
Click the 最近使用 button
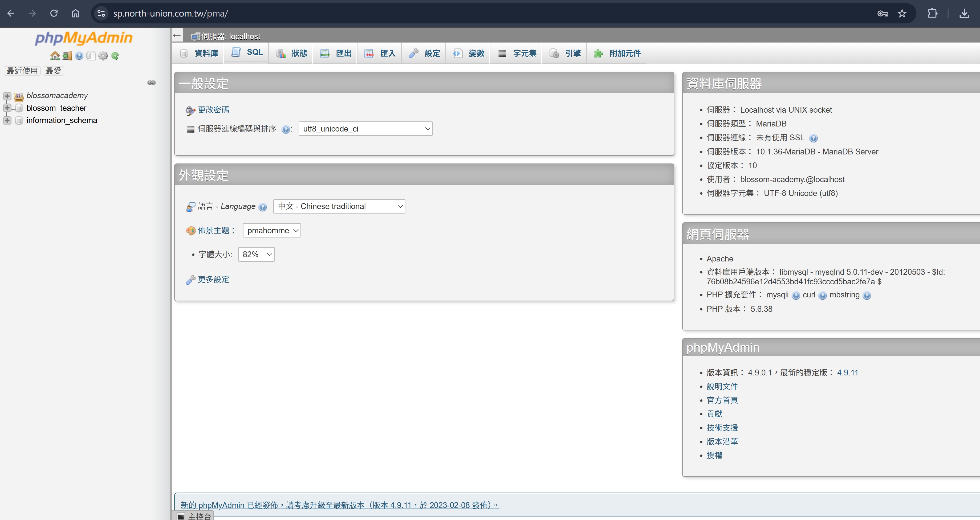tap(22, 71)
